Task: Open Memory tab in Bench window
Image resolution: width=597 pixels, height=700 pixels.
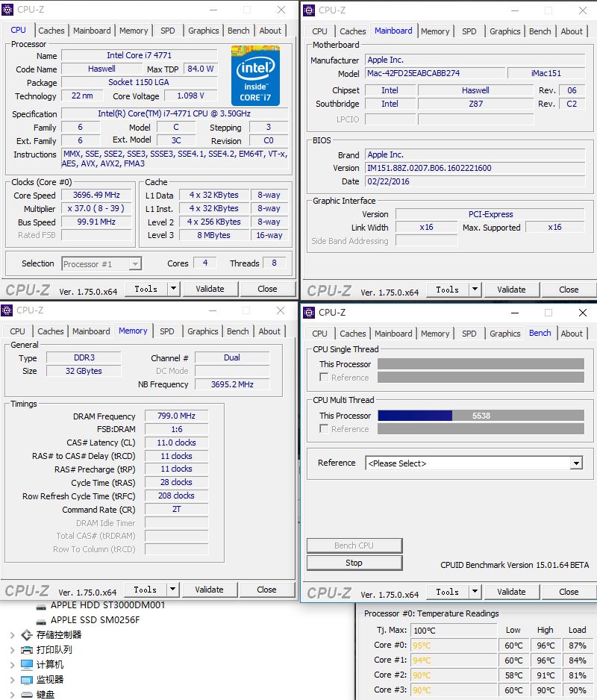Action: (x=435, y=334)
